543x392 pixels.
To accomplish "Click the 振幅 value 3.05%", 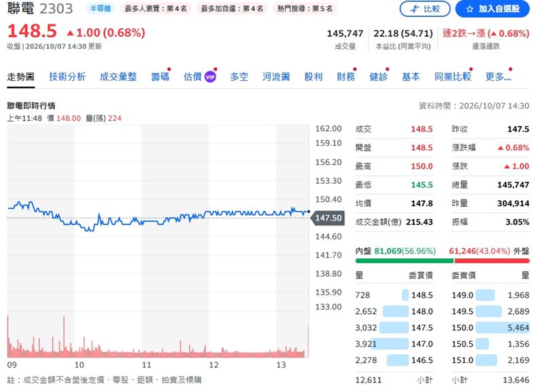I will pyautogui.click(x=517, y=222).
